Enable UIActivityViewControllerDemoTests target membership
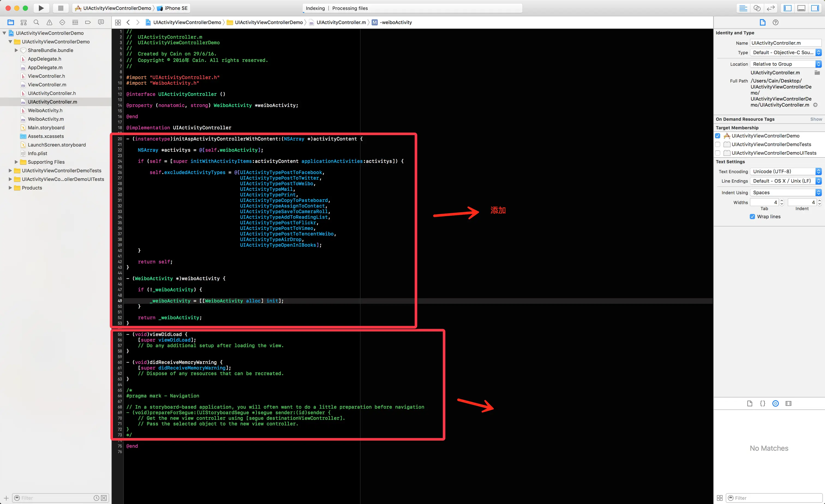The width and height of the screenshot is (825, 504). [718, 144]
